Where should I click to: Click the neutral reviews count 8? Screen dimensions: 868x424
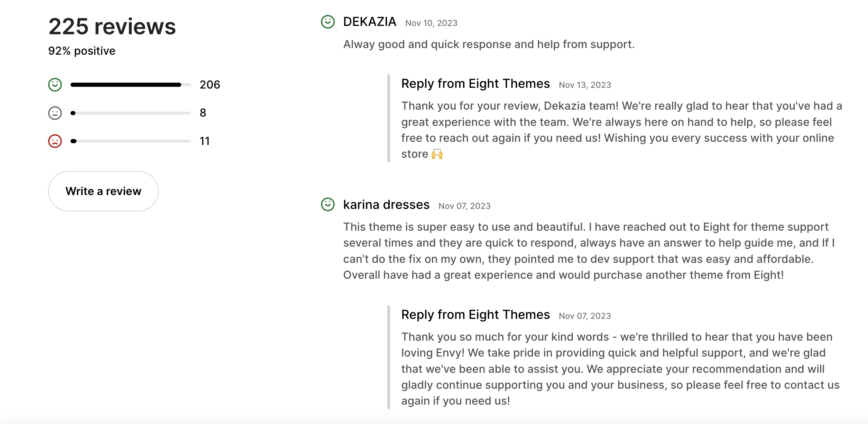(203, 112)
